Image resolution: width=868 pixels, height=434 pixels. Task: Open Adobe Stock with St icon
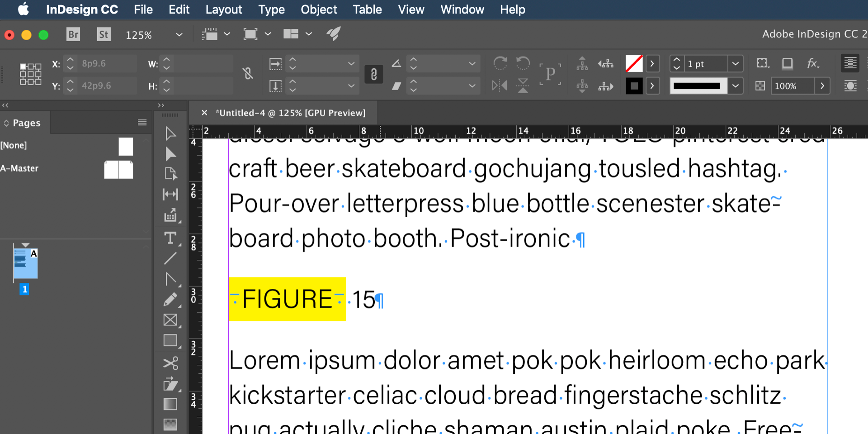tap(104, 34)
